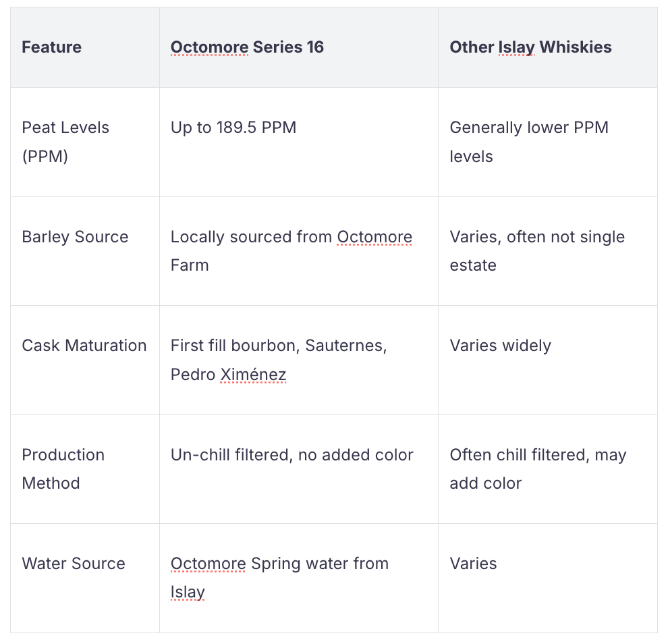Click the "Often chill filtered, may add color" cell
This screenshot has height=644, width=668.
(538, 468)
